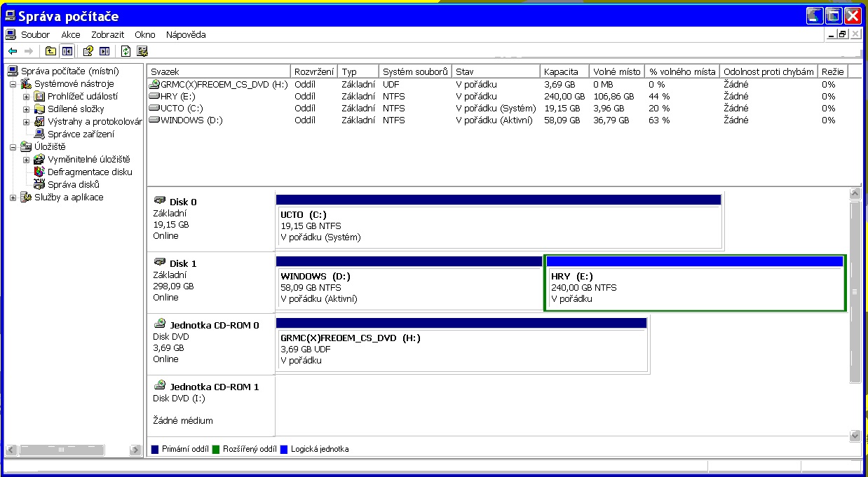Open the Help toolbar icon with question mark
This screenshot has width=868, height=477.
pyautogui.click(x=88, y=51)
